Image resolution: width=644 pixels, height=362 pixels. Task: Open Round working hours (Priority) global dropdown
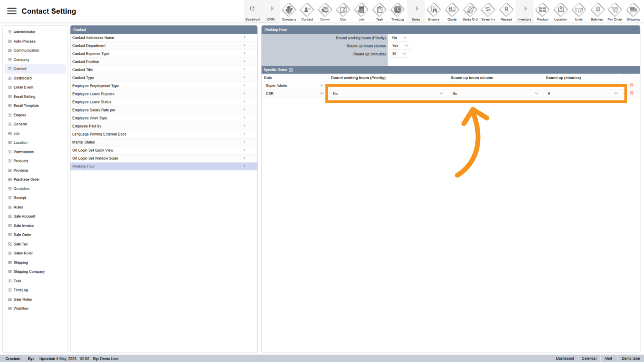(399, 38)
